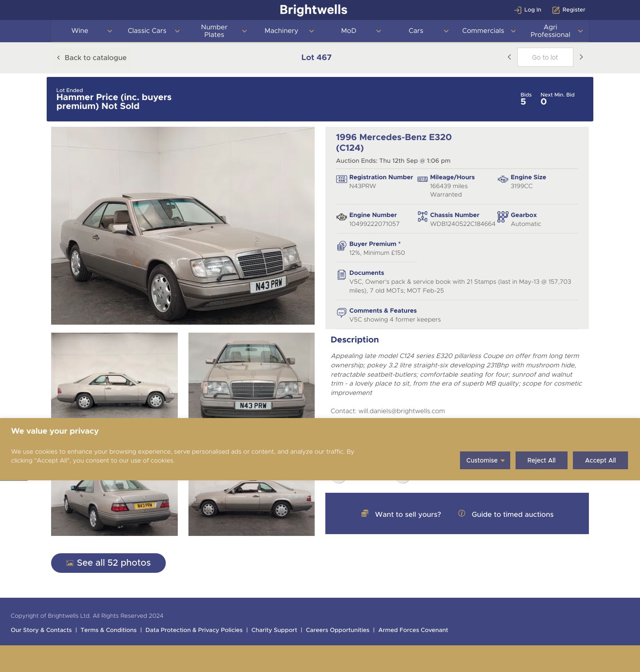Click the coins icon beside Want to sell yours
The height and width of the screenshot is (672, 640).
[x=365, y=513]
